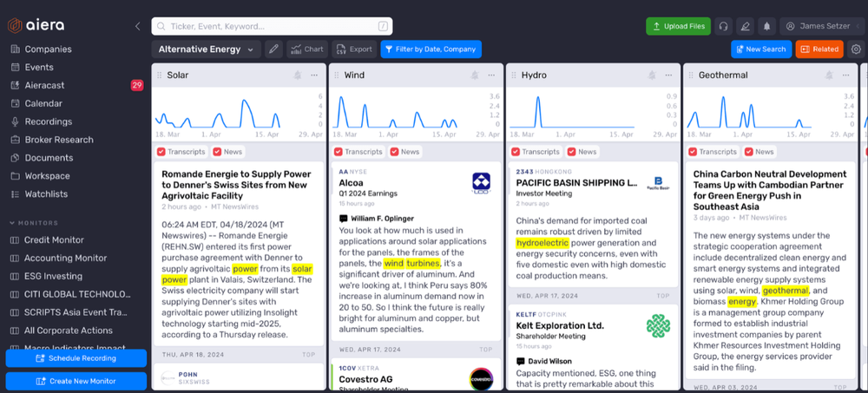Click the slash shortcut icon in search

click(383, 26)
